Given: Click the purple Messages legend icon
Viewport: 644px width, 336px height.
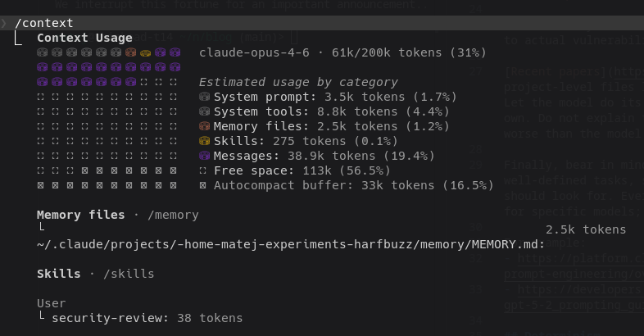Looking at the screenshot, I should pyautogui.click(x=204, y=156).
